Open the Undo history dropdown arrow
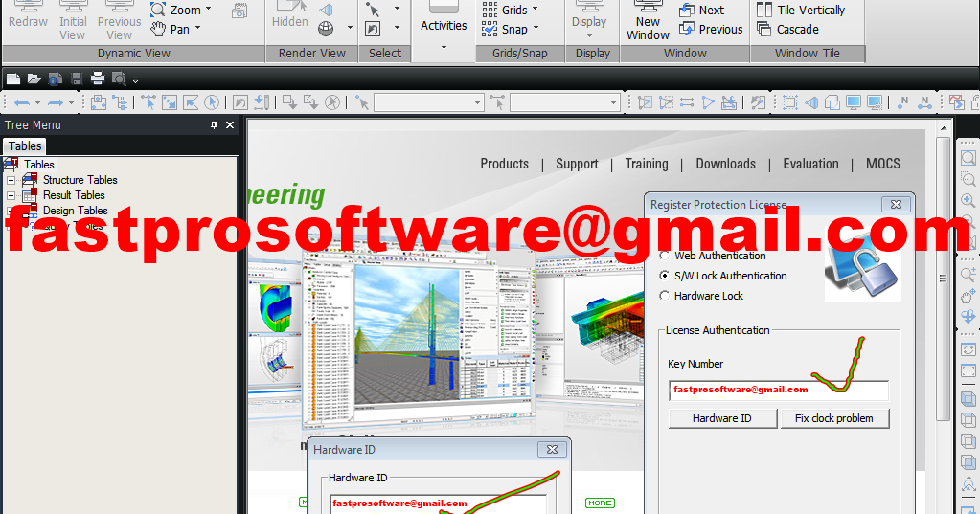This screenshot has height=514, width=980. (37, 102)
